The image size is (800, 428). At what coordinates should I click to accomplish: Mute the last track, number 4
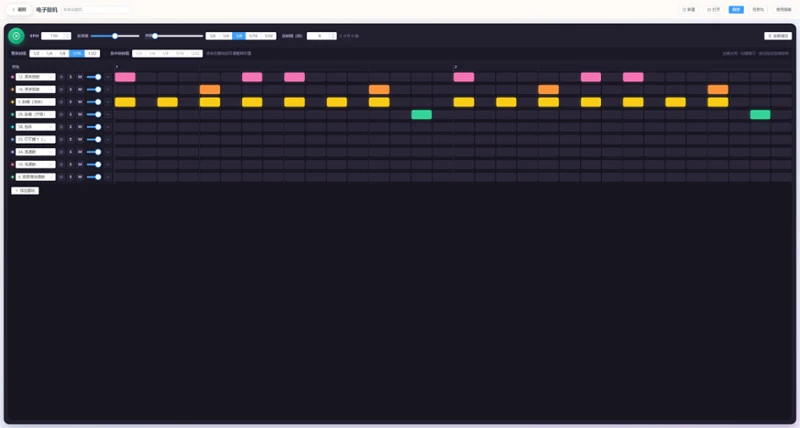[80, 177]
